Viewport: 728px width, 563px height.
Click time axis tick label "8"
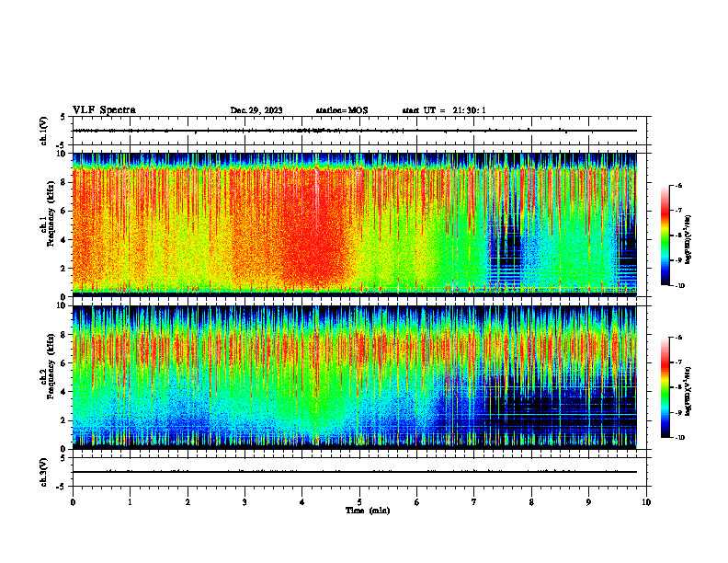click(x=531, y=502)
